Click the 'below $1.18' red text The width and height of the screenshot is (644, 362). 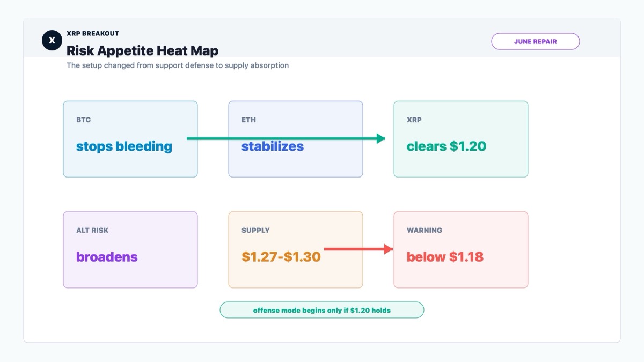tap(445, 257)
